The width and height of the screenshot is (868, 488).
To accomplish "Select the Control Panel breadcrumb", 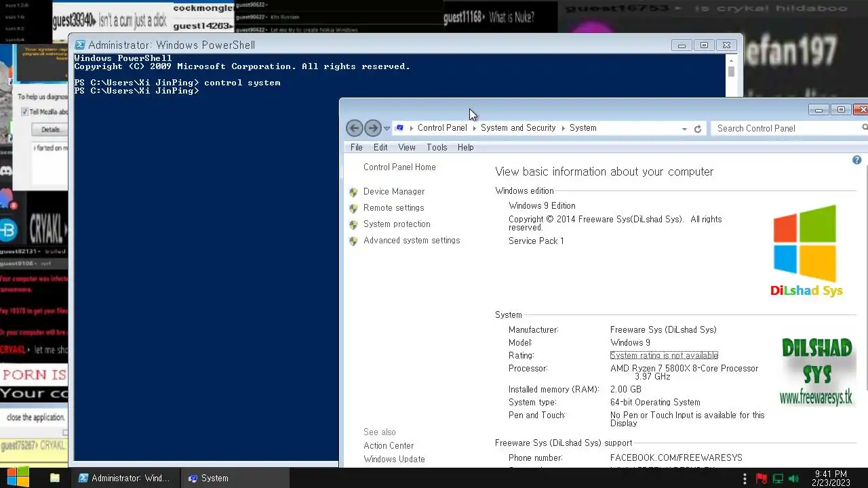I will coord(442,127).
